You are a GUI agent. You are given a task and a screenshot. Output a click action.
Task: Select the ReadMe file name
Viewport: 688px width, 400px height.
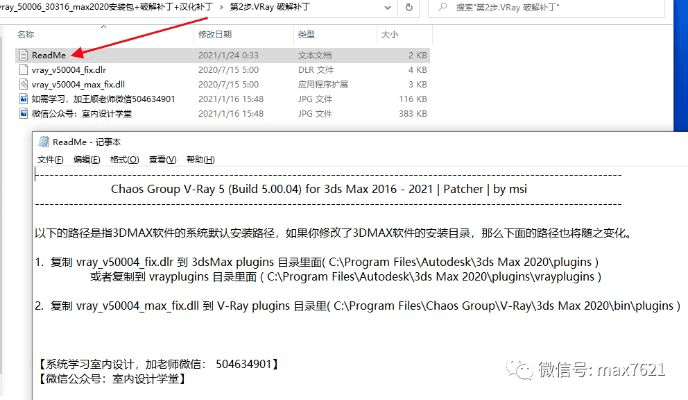click(49, 55)
